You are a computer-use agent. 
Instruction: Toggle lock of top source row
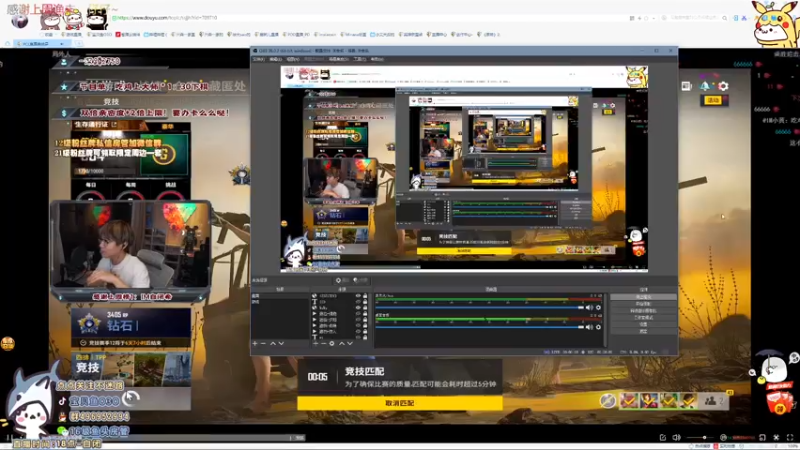point(365,295)
